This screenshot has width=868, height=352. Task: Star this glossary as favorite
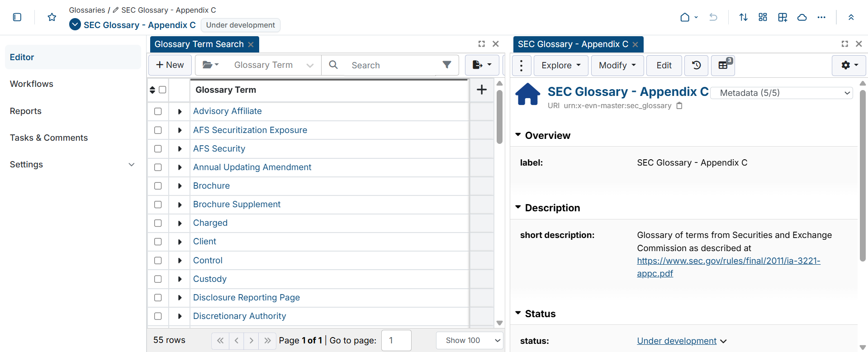(x=52, y=17)
